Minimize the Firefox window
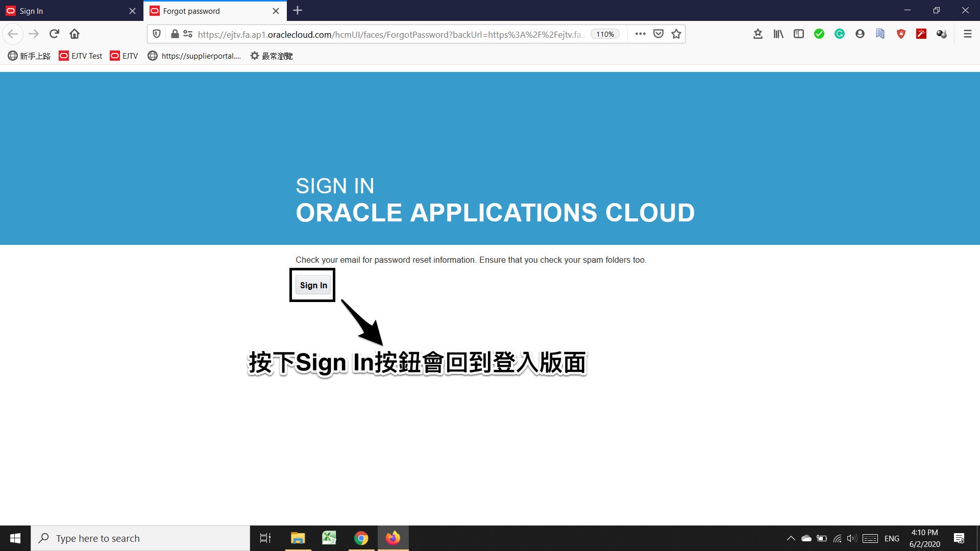Screen dimensions: 980x551 pos(907,10)
